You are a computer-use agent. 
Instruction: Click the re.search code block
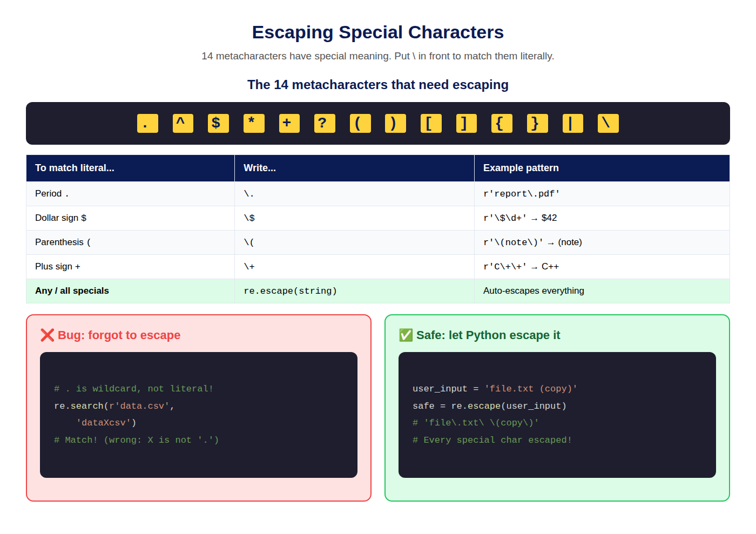pos(199,415)
